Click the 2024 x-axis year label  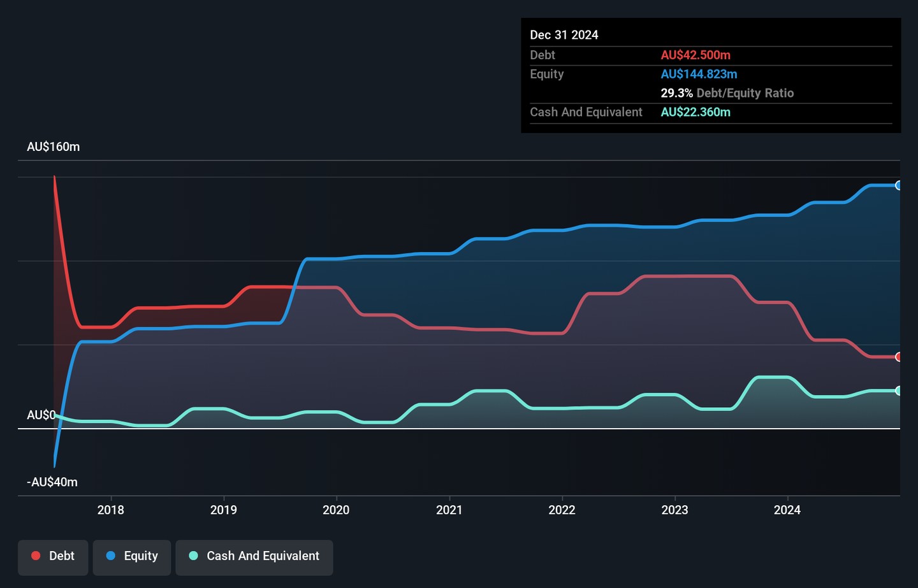click(x=787, y=510)
